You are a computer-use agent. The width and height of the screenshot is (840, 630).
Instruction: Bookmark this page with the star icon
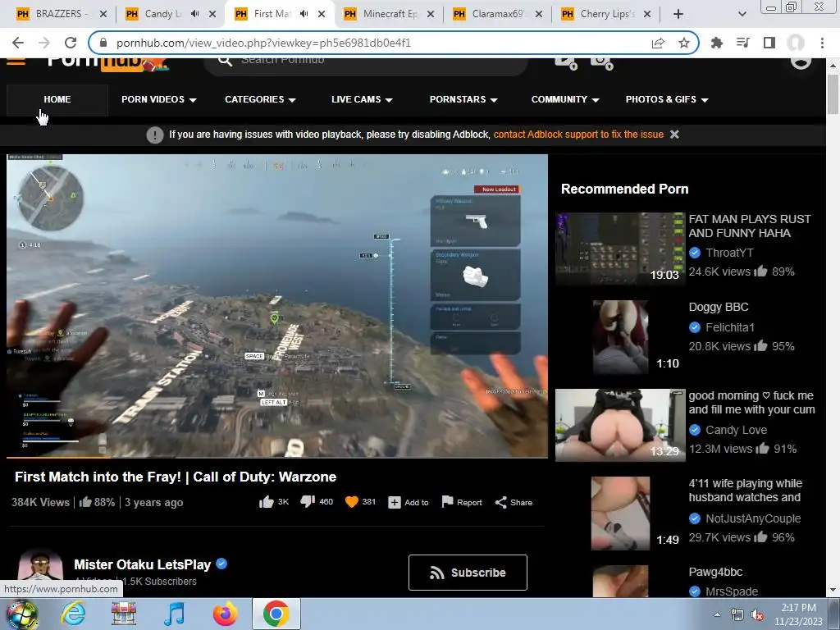click(x=684, y=43)
